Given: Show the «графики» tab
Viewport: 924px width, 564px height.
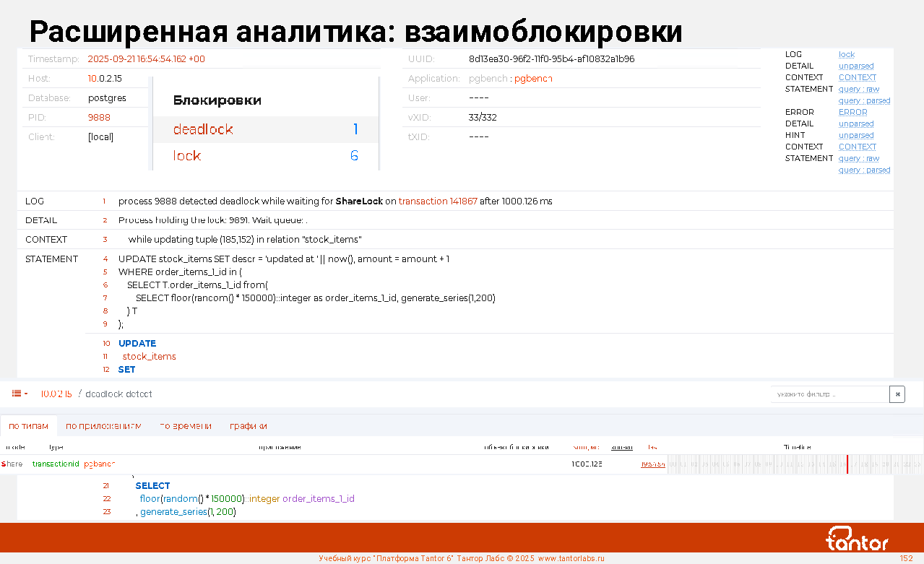Looking at the screenshot, I should point(249,426).
